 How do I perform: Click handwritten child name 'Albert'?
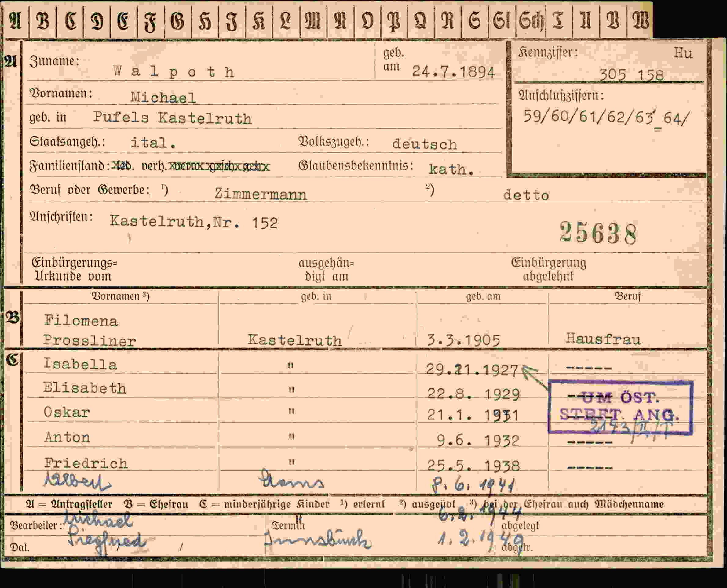click(x=77, y=481)
